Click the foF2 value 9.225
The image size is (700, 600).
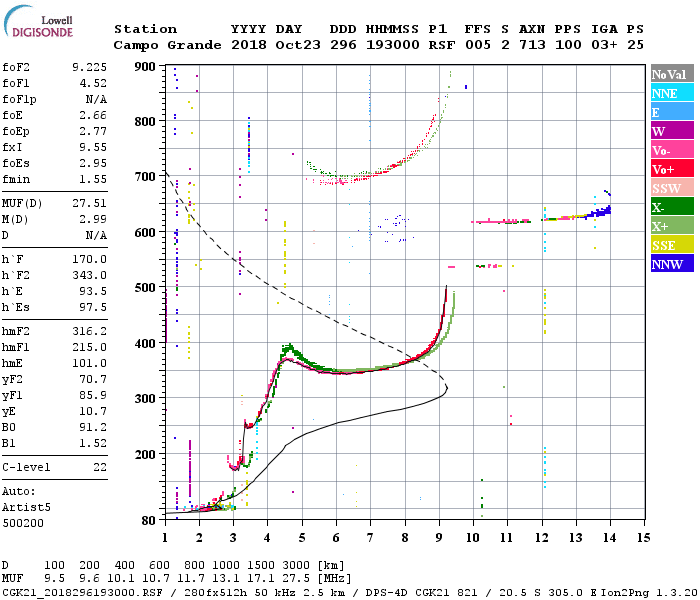(89, 67)
